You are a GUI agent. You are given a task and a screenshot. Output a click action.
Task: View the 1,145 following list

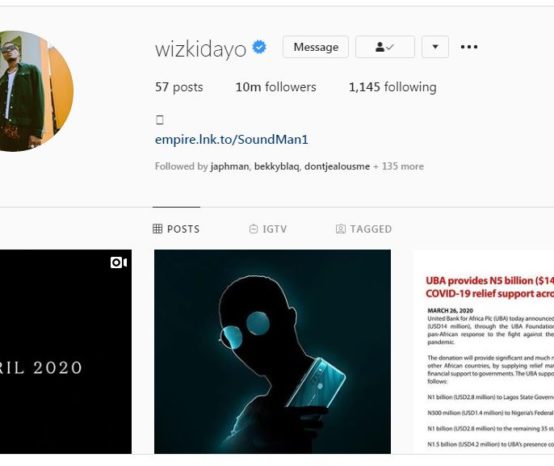[x=393, y=87]
